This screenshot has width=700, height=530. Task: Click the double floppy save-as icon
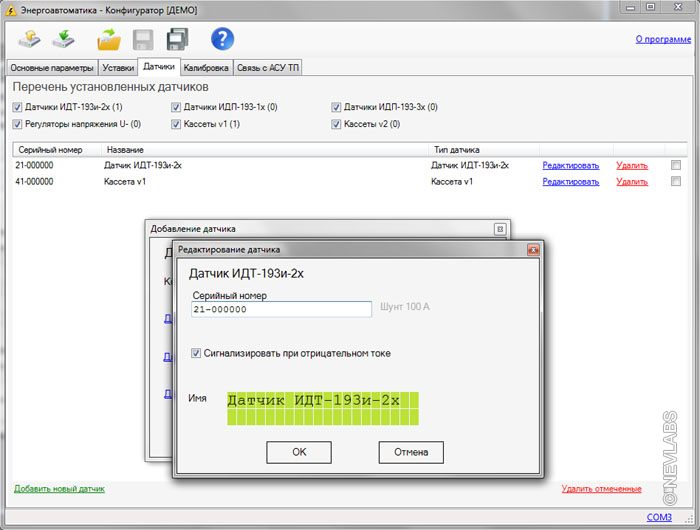click(178, 40)
